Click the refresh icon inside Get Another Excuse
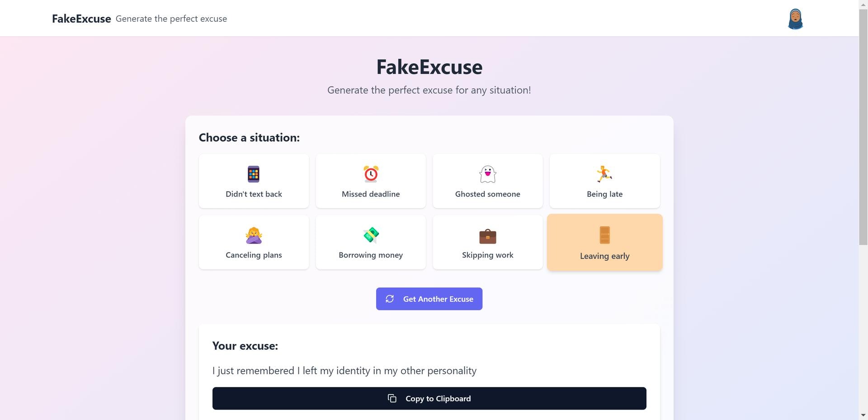Image resolution: width=868 pixels, height=420 pixels. 390,299
